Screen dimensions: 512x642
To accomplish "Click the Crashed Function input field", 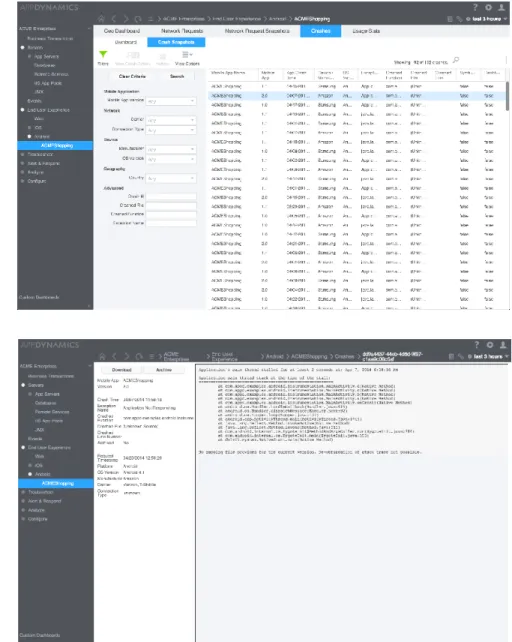I will (x=171, y=215).
